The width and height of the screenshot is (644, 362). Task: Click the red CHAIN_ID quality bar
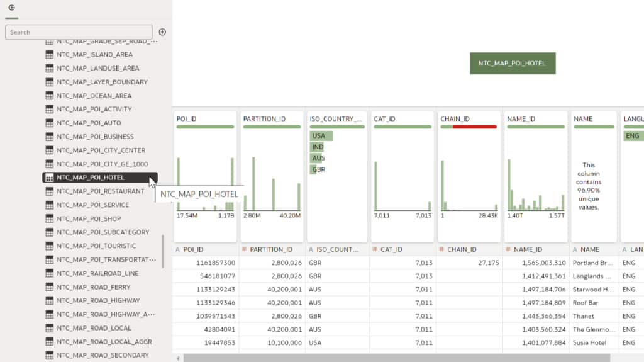(x=474, y=127)
